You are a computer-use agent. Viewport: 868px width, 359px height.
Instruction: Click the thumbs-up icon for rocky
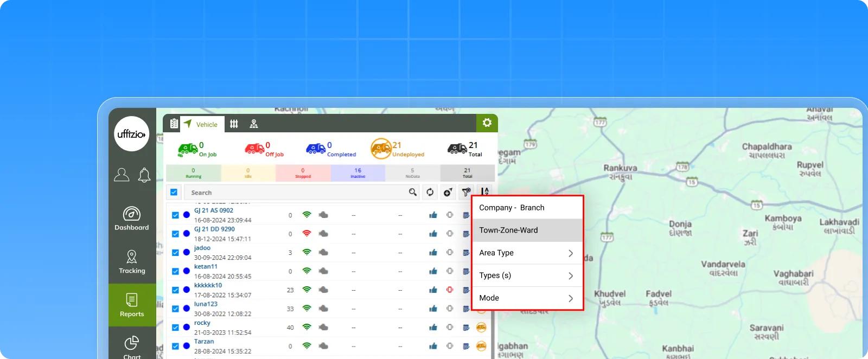tap(433, 328)
